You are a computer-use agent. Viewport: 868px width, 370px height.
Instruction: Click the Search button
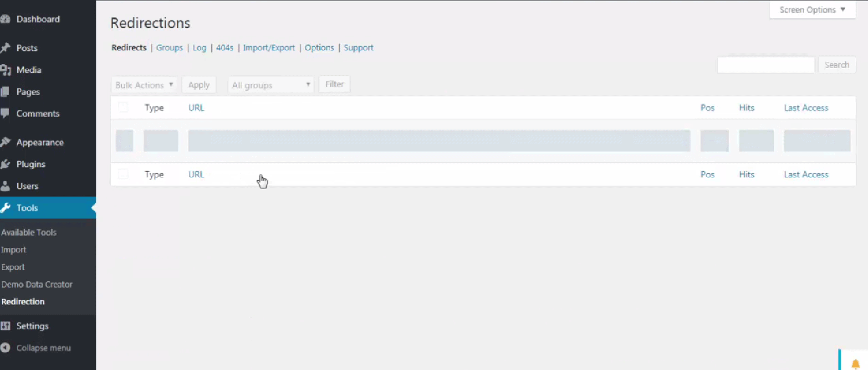(x=837, y=65)
